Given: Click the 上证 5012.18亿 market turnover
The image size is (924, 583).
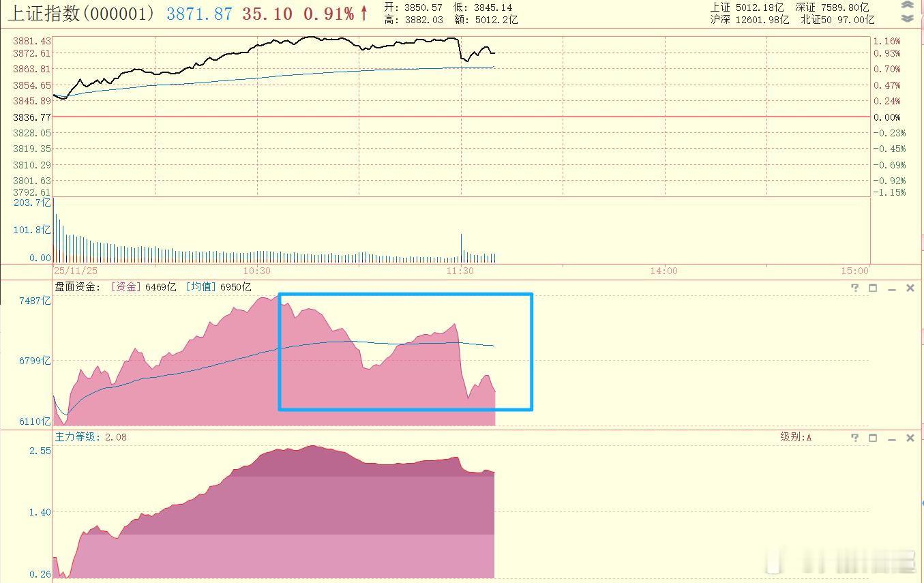Looking at the screenshot, I should click(x=749, y=7).
